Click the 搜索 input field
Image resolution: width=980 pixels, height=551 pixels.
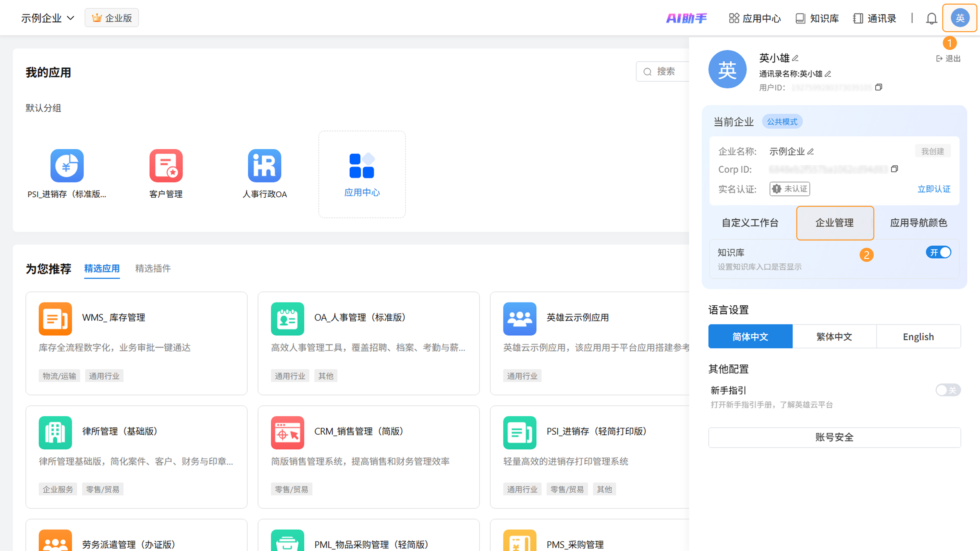click(x=670, y=71)
